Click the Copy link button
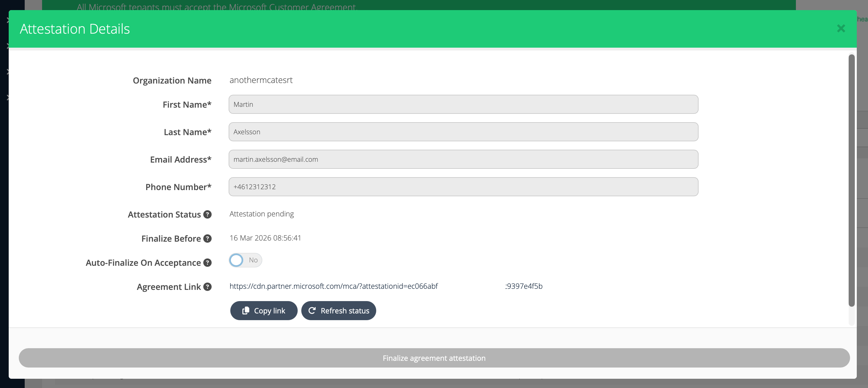 click(x=263, y=311)
